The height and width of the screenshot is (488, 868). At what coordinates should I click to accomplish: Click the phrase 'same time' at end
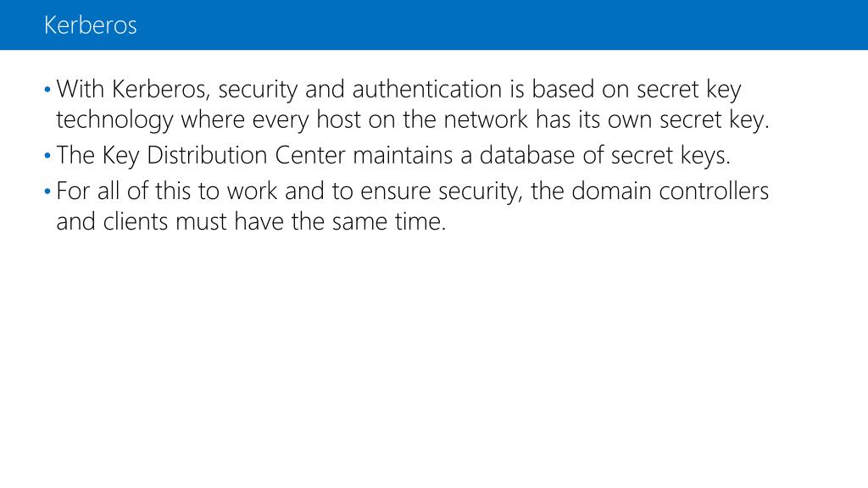click(x=388, y=222)
